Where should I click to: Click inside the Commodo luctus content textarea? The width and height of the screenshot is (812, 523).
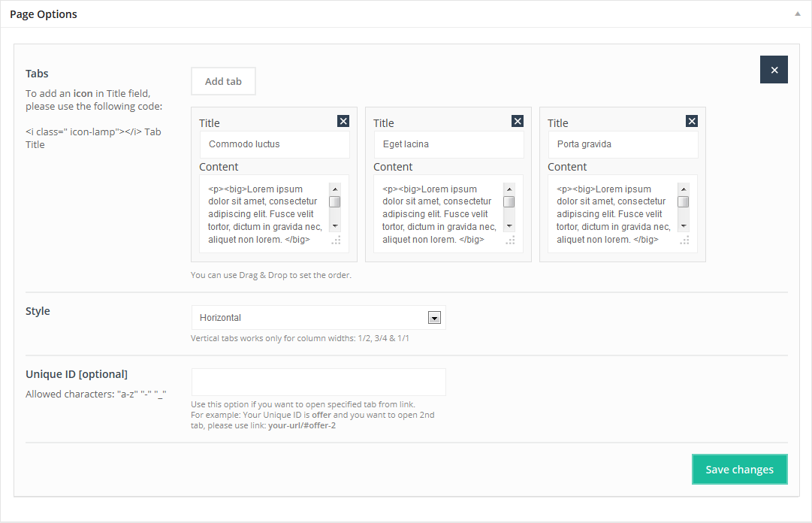[265, 213]
